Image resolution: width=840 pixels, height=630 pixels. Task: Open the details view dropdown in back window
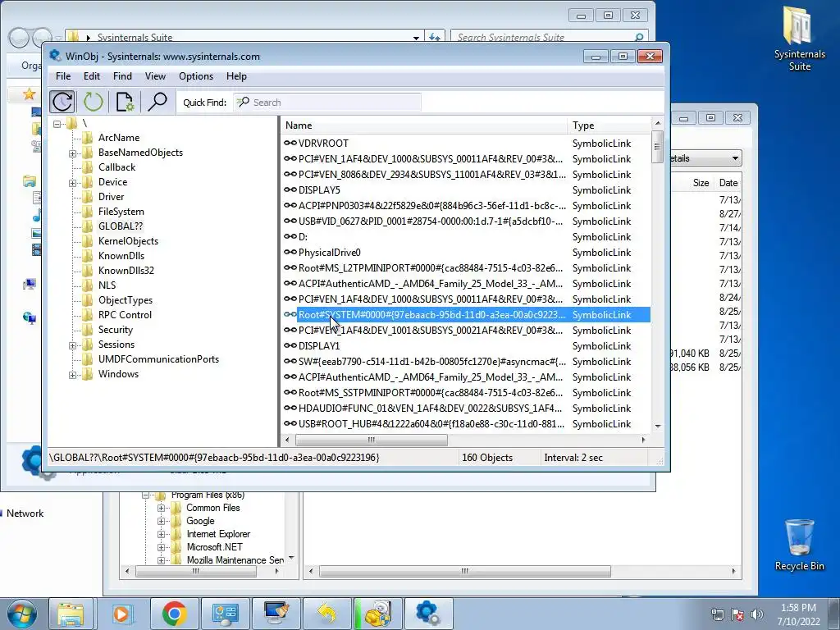(735, 158)
